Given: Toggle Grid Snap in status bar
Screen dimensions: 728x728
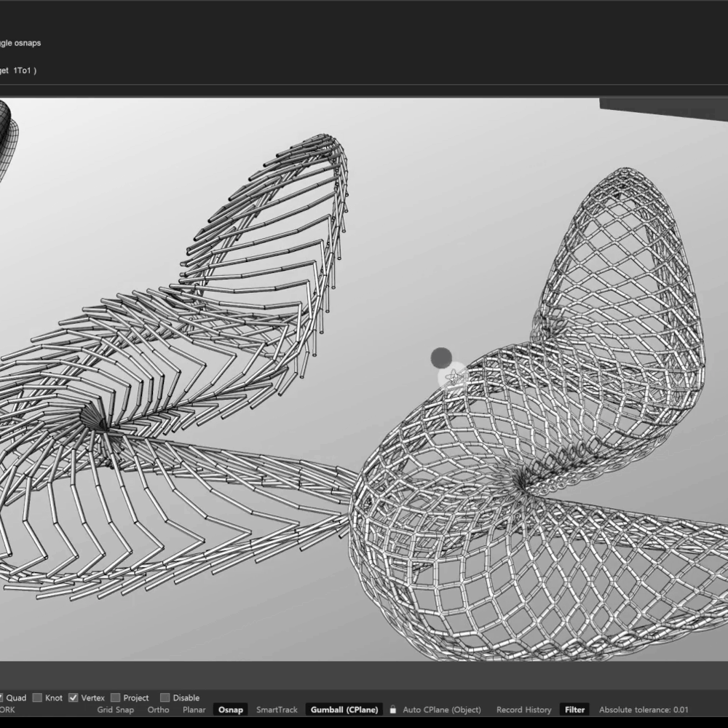Looking at the screenshot, I should (116, 710).
